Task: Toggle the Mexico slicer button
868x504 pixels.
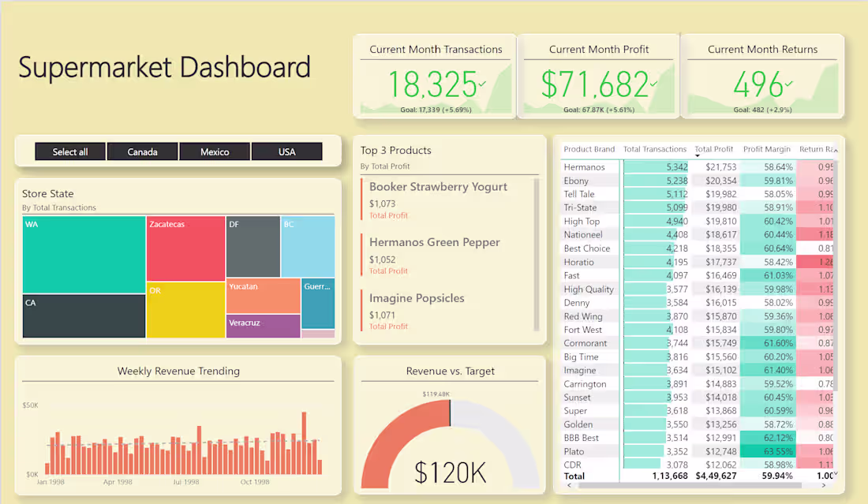Action: pos(215,151)
